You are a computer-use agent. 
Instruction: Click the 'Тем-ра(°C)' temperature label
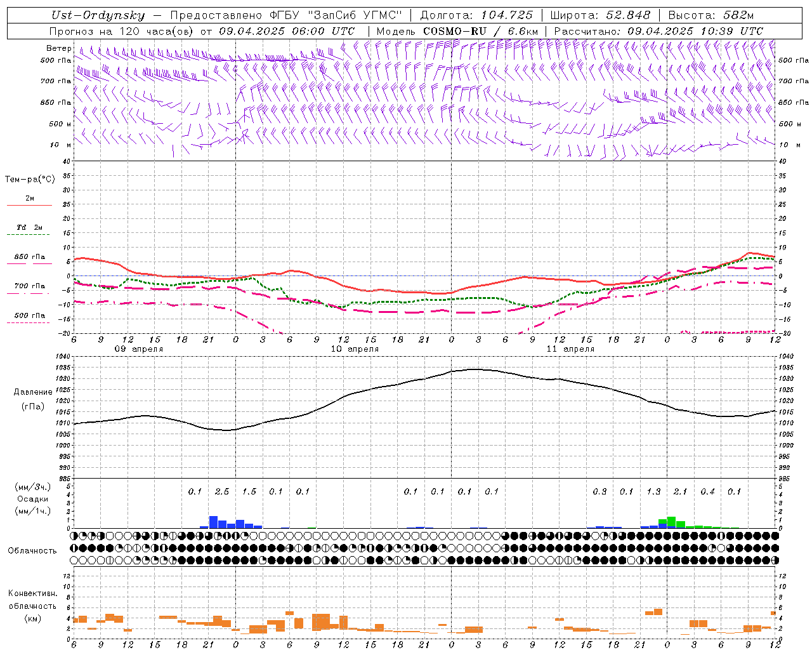(x=30, y=180)
